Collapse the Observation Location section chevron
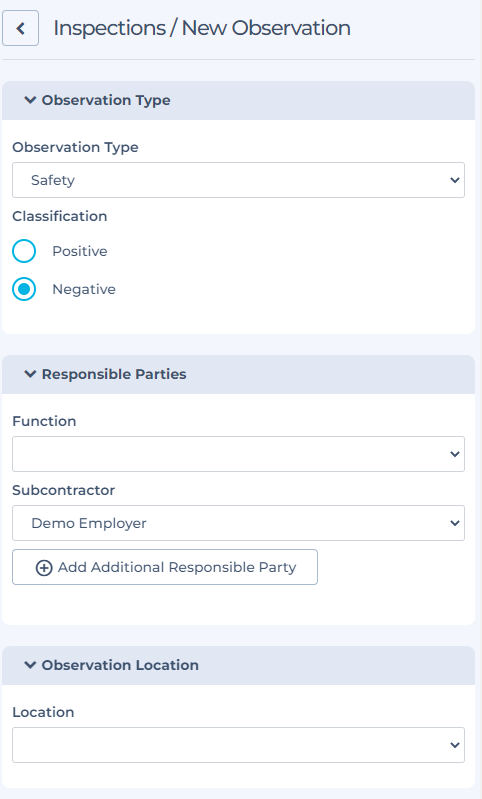 (x=31, y=665)
